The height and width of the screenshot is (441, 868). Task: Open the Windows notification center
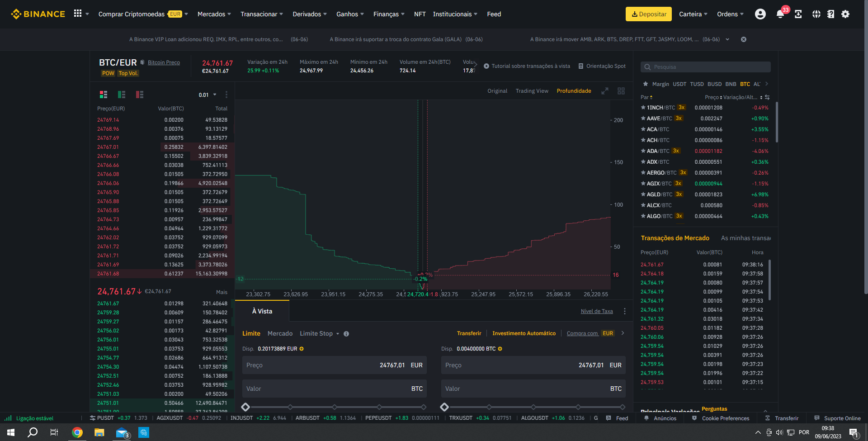[x=854, y=432]
